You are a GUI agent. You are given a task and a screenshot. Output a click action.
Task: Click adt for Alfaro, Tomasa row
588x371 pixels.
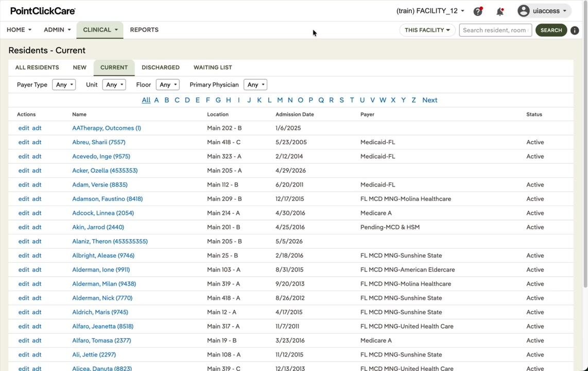click(x=37, y=341)
